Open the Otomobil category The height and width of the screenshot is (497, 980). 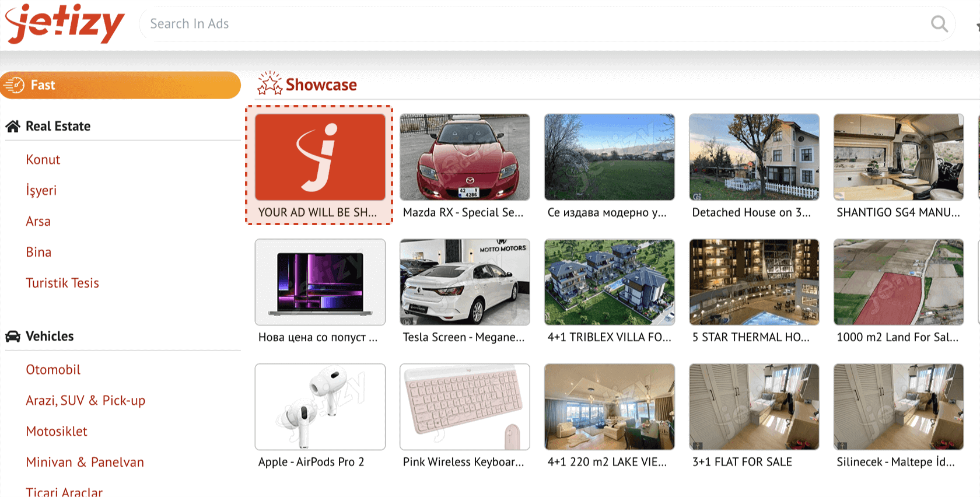[x=53, y=369]
